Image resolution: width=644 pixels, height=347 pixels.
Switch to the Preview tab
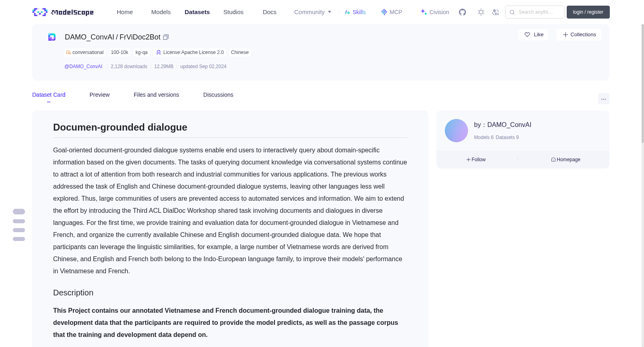pyautogui.click(x=99, y=95)
